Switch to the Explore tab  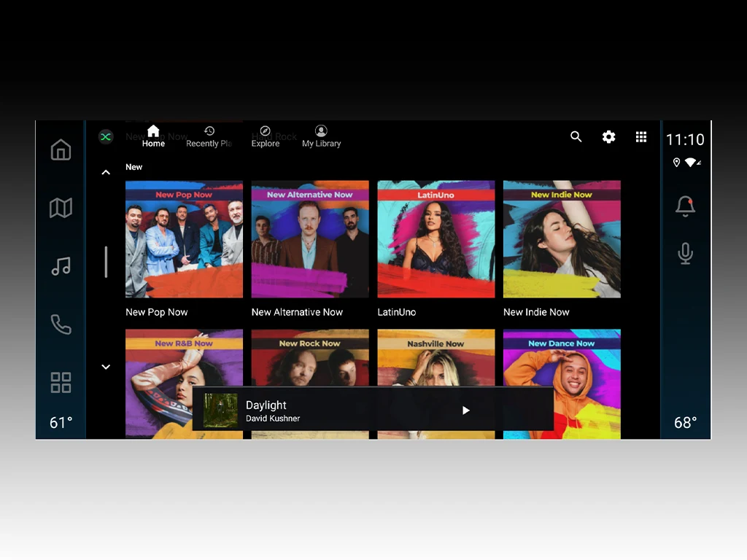pyautogui.click(x=266, y=136)
